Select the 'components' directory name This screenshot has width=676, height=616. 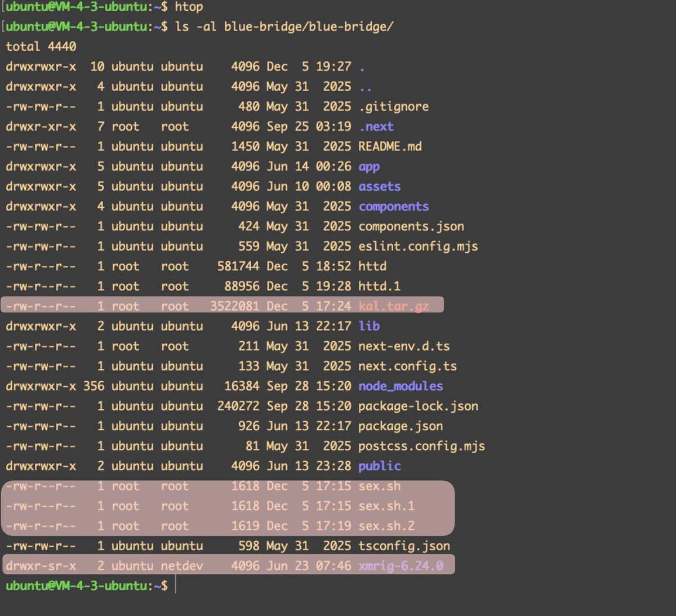[394, 207]
